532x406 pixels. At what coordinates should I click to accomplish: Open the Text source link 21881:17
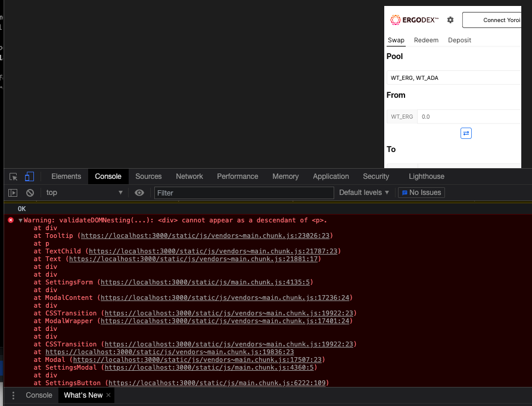[x=193, y=259]
